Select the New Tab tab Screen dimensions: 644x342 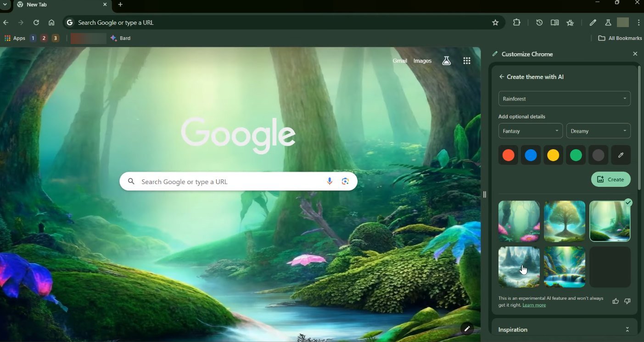tap(62, 5)
